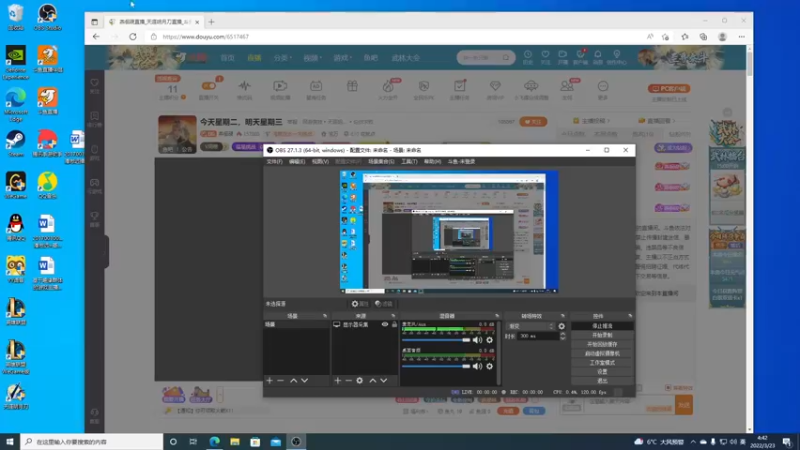The height and width of the screenshot is (450, 800).
Task: Open the OBS Tools menu
Action: 409,162
